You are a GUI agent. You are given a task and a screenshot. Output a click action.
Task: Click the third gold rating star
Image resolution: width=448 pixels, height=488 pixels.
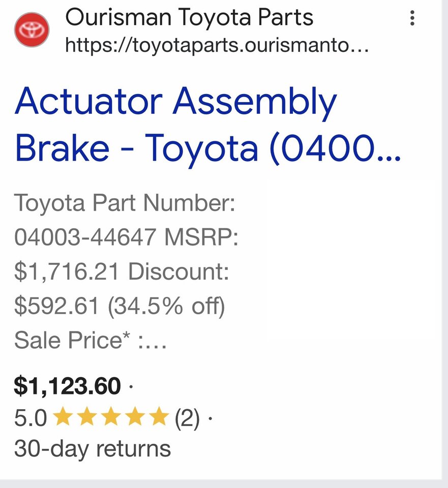[111, 416]
